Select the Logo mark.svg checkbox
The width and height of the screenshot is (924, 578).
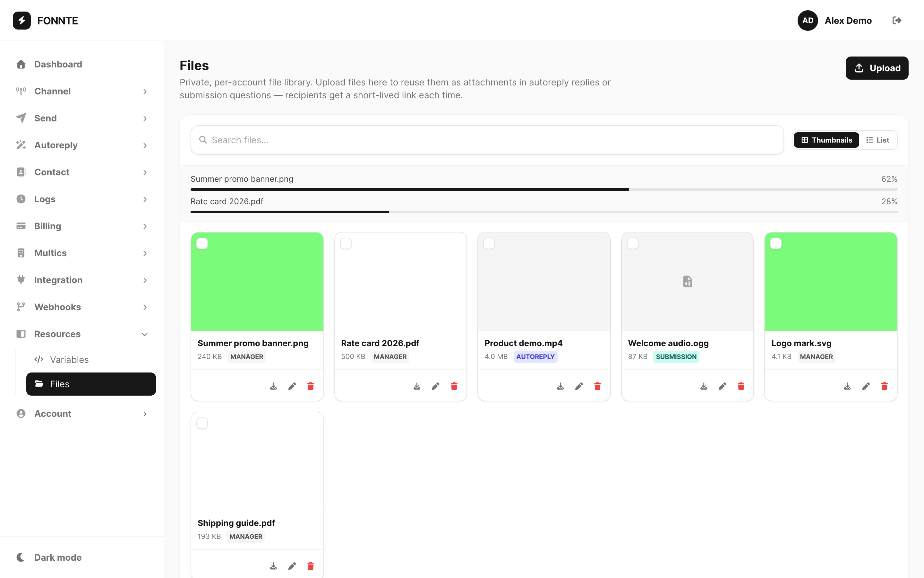click(776, 243)
